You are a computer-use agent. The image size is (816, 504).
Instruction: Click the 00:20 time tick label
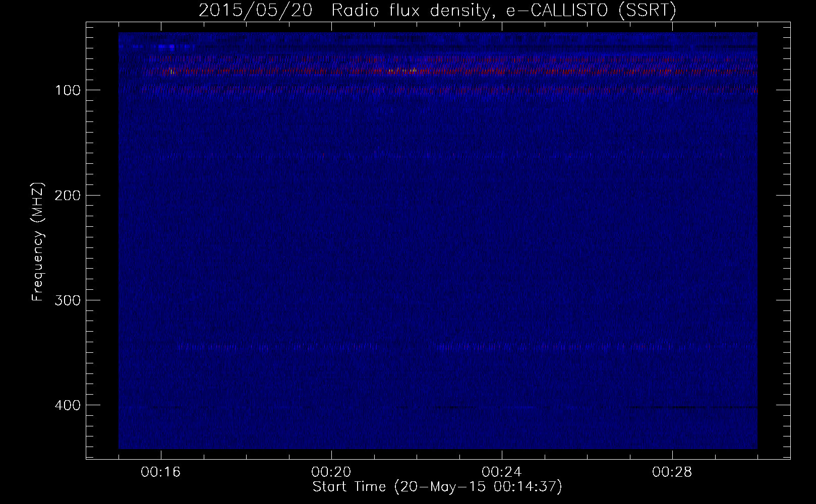tap(331, 472)
